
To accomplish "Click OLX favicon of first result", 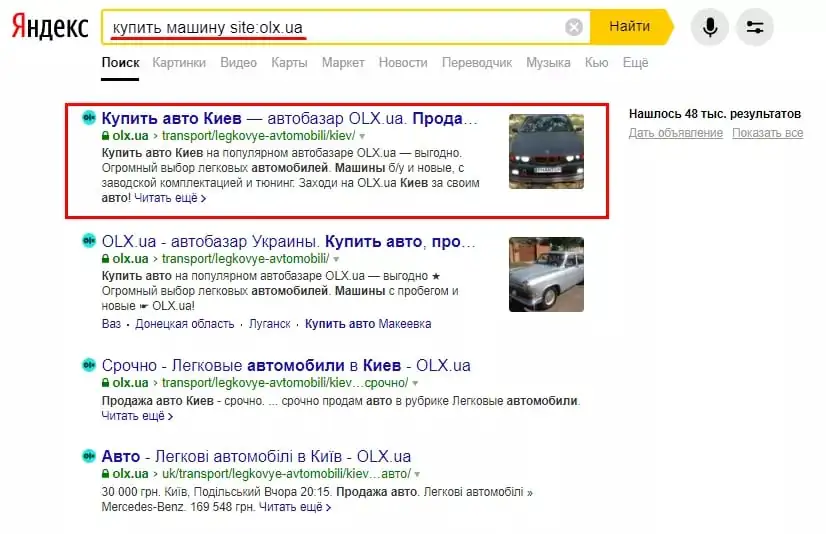I will click(88, 117).
